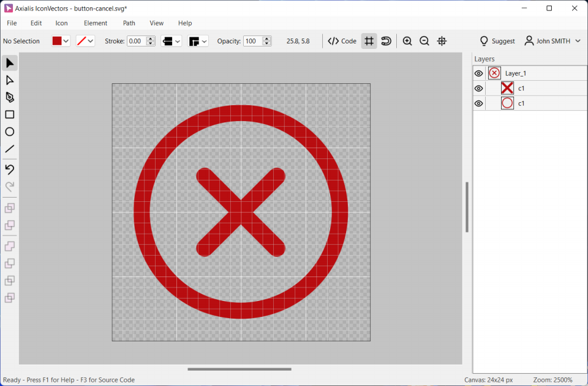
Task: Choose the Rectangle shape tool
Action: click(10, 114)
